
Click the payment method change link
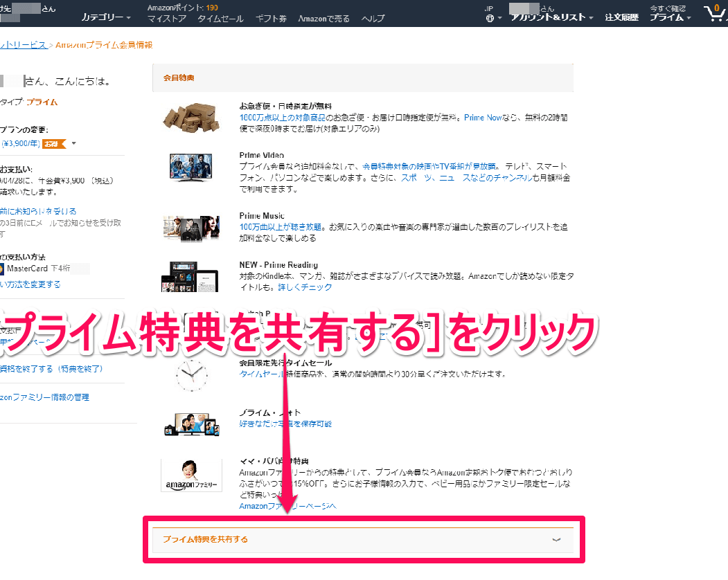click(x=30, y=284)
